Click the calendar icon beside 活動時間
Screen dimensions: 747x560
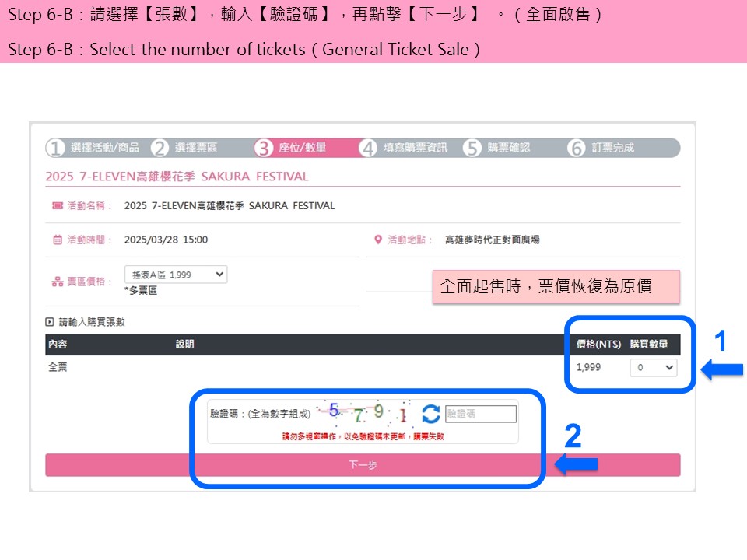coord(57,240)
